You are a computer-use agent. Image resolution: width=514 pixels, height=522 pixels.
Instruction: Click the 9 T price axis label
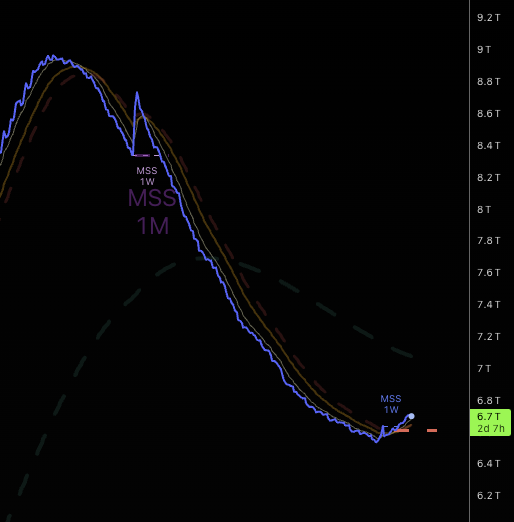484,50
